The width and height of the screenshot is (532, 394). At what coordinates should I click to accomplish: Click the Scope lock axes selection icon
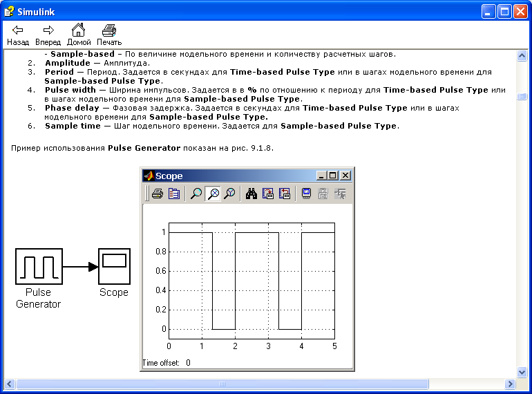point(323,194)
